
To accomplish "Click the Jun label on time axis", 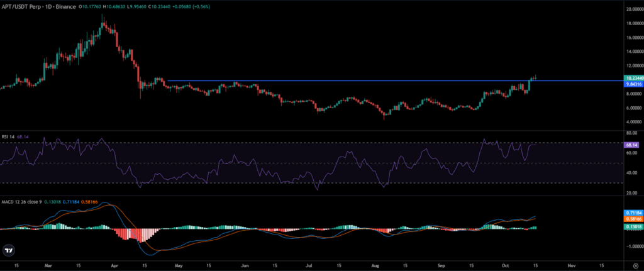I will (246, 266).
